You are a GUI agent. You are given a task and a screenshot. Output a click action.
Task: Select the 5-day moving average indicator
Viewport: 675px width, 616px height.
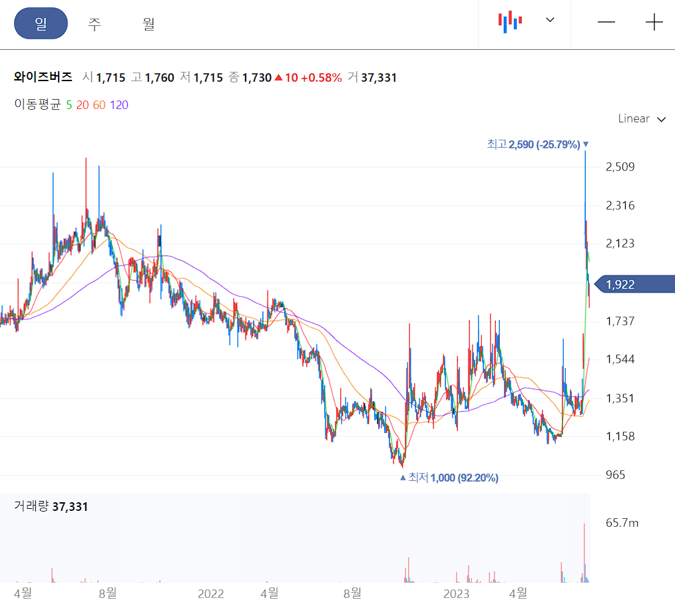69,105
